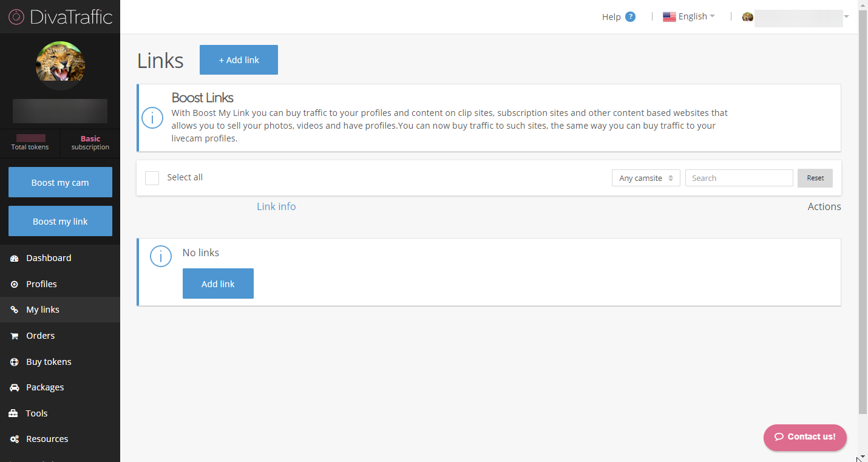Click the scrollbar down arrow
Screen dimensions: 868x462
863,457
